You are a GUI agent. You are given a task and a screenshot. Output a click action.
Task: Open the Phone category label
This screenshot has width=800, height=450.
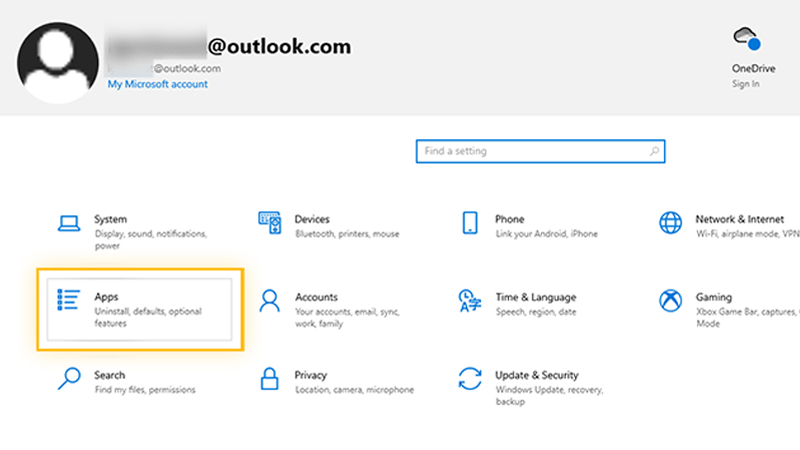point(509,219)
